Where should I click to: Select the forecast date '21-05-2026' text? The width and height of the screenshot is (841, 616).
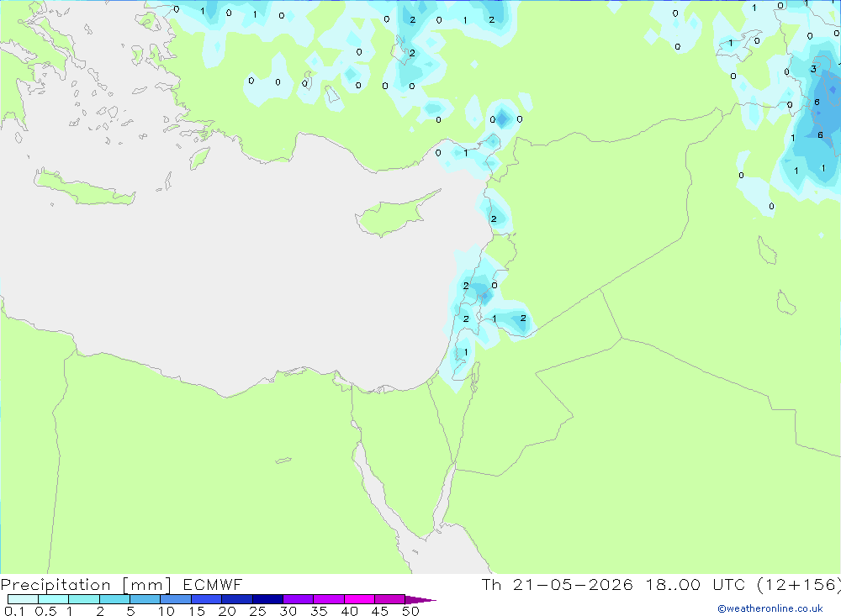coord(573,584)
